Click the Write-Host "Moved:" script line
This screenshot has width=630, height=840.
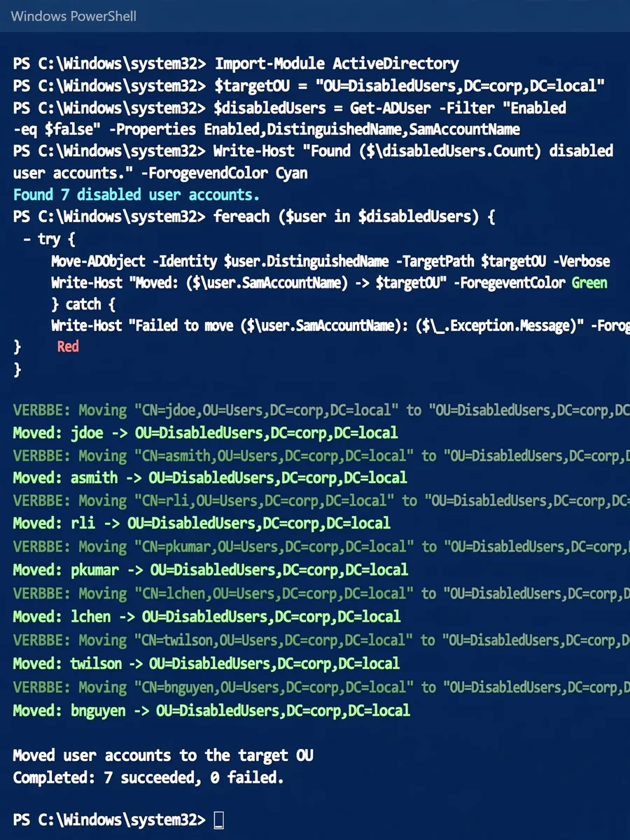click(329, 283)
